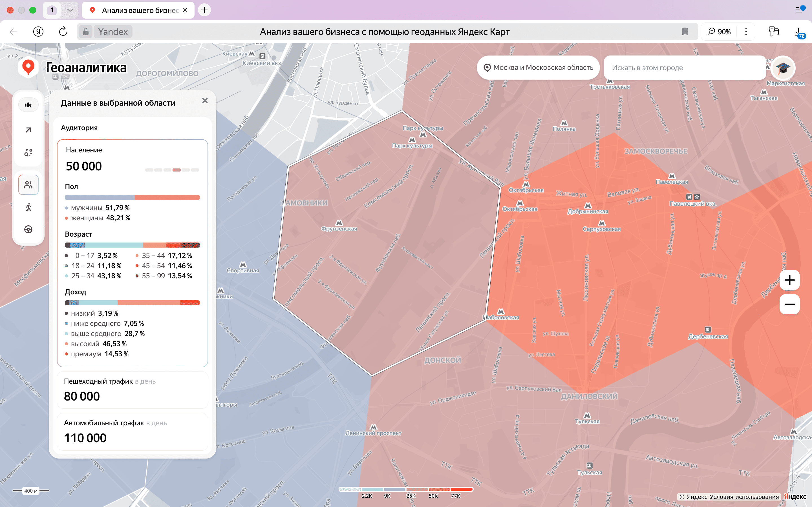Click the arrow routes icon in sidebar
Screen dimensions: 812x507
(x=28, y=130)
